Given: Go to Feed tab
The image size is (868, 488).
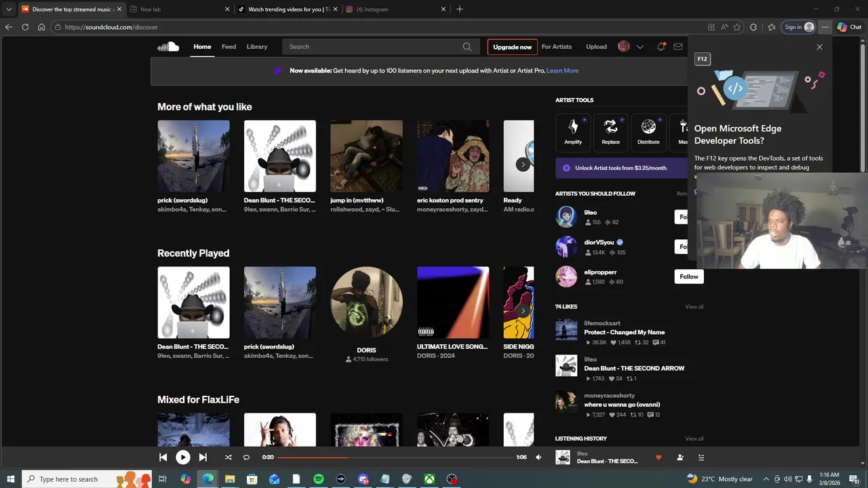Looking at the screenshot, I should point(229,47).
